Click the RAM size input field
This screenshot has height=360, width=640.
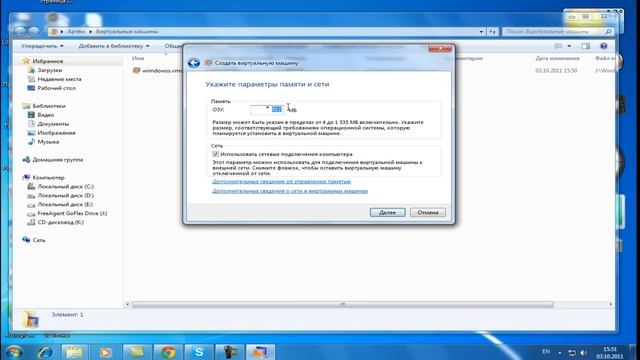(267, 109)
